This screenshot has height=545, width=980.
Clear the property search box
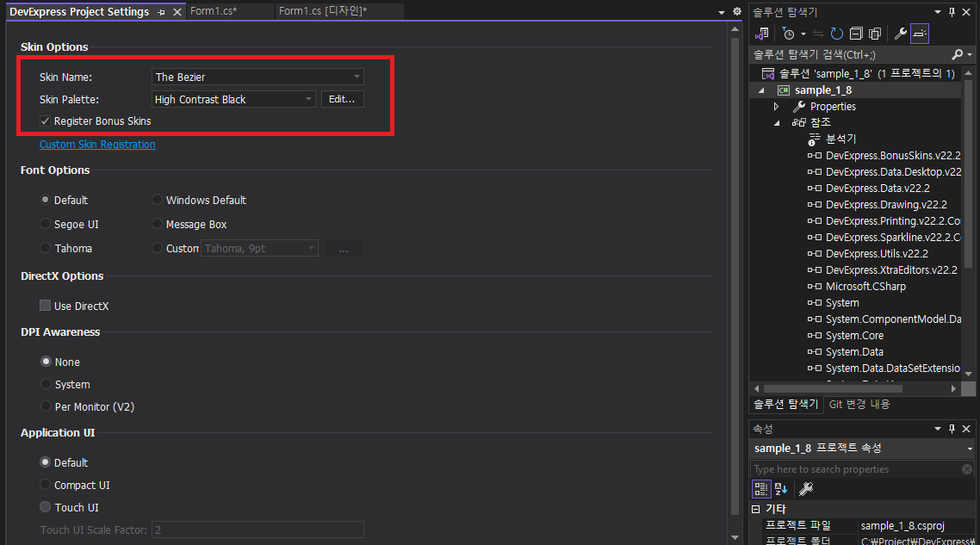967,469
